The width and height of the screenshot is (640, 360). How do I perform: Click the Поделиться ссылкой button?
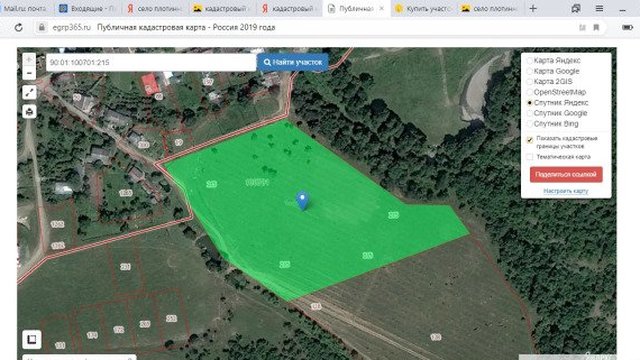(566, 174)
